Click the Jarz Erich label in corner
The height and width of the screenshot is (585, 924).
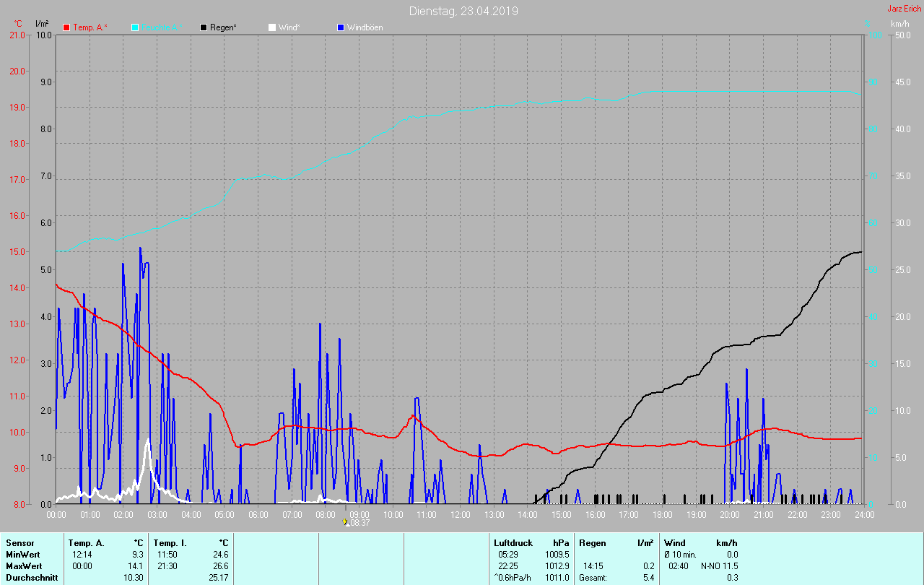905,9
